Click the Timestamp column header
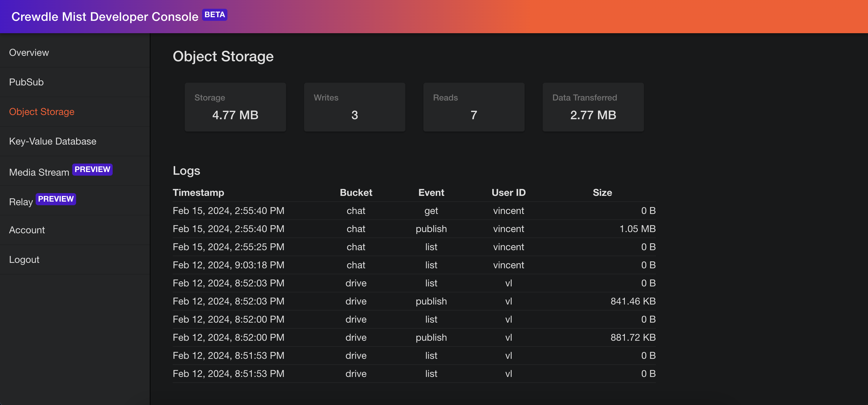868x405 pixels. (198, 193)
